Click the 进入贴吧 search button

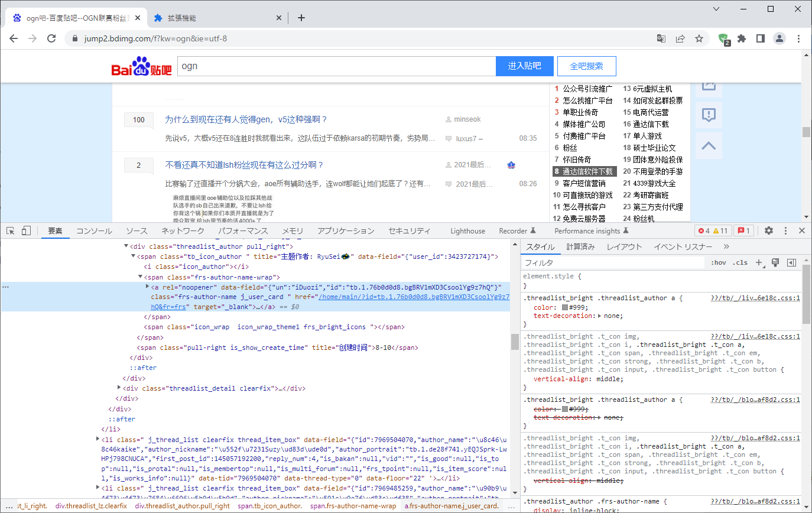click(524, 66)
